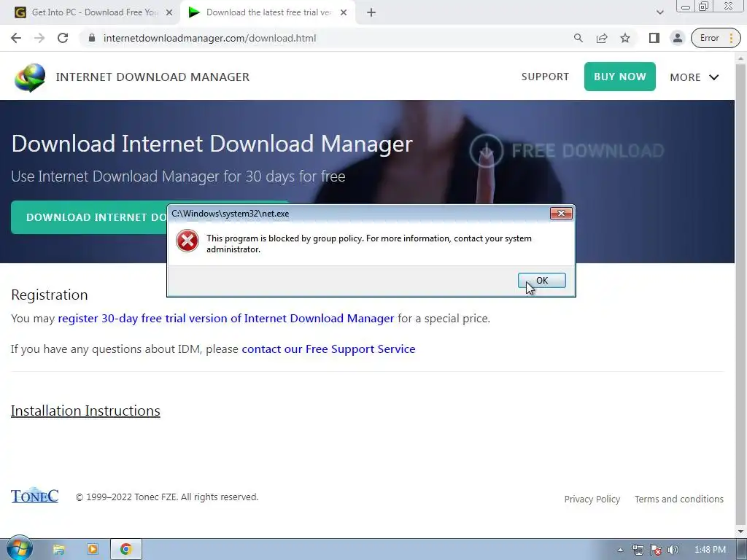
Task: Click the volume speaker tray icon
Action: tap(673, 550)
